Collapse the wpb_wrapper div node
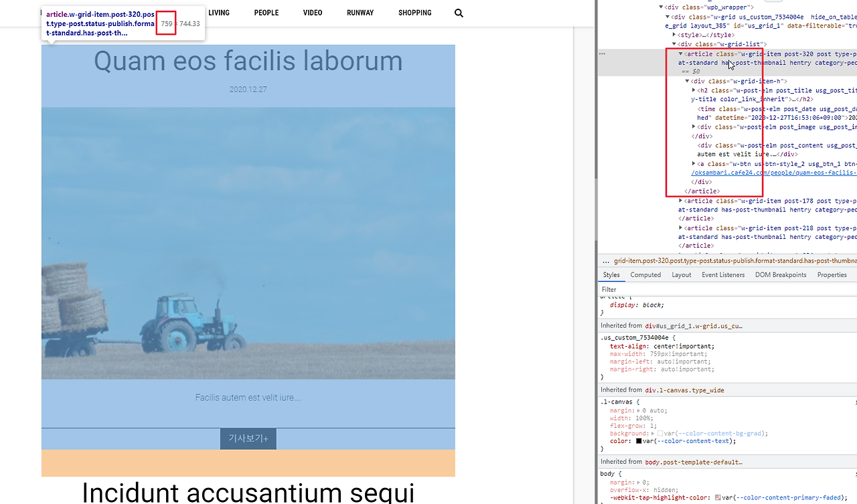The image size is (857, 504). click(x=661, y=7)
